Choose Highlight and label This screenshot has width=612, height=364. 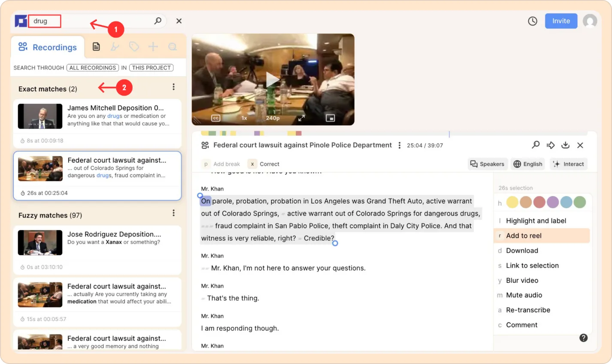pyautogui.click(x=542, y=221)
